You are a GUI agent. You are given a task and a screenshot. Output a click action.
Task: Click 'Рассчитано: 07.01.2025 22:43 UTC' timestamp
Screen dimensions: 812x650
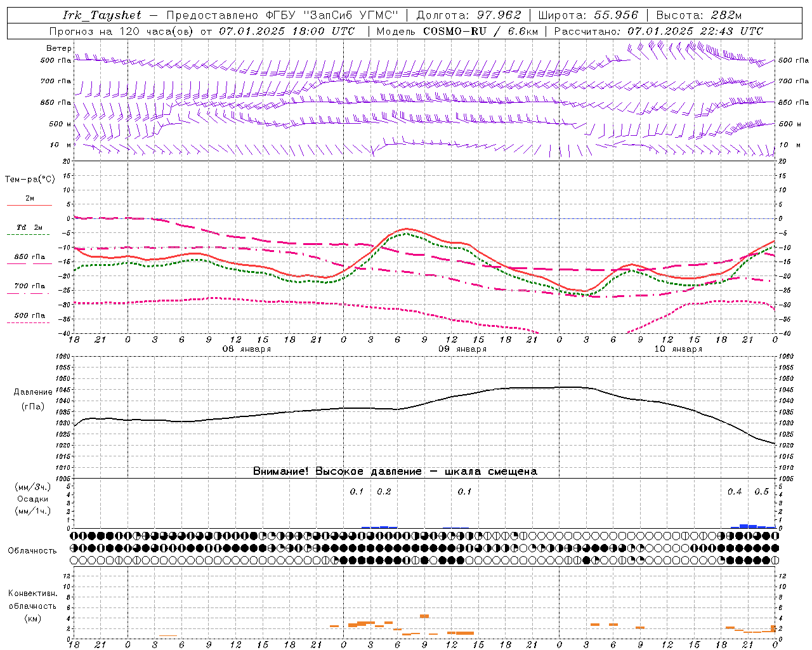(x=658, y=31)
